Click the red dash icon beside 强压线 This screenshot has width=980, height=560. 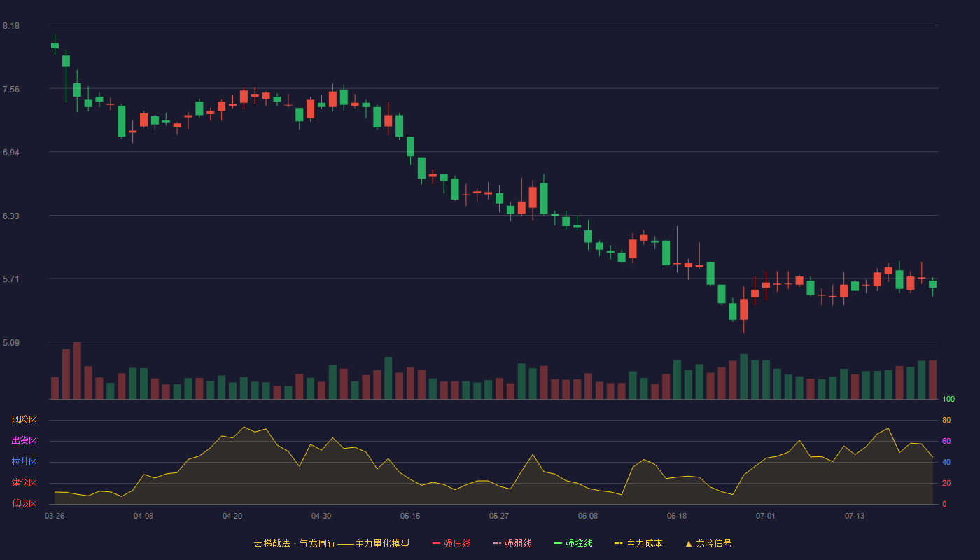(x=436, y=543)
